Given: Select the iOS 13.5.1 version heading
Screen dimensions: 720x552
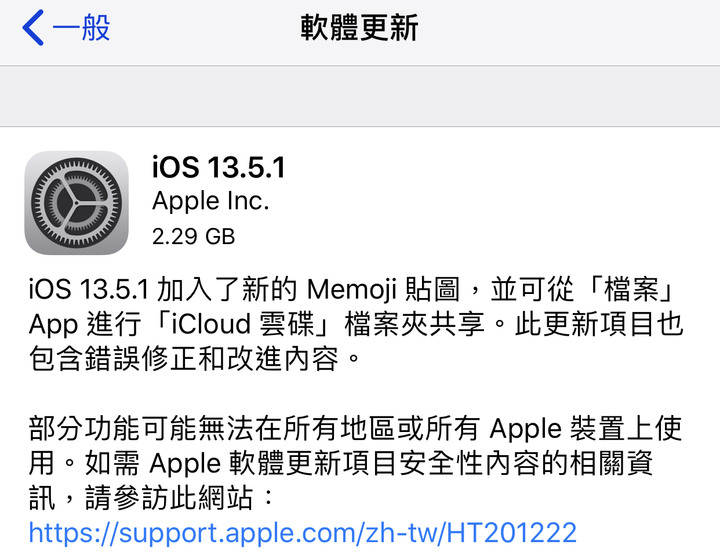Looking at the screenshot, I should click(x=219, y=167).
